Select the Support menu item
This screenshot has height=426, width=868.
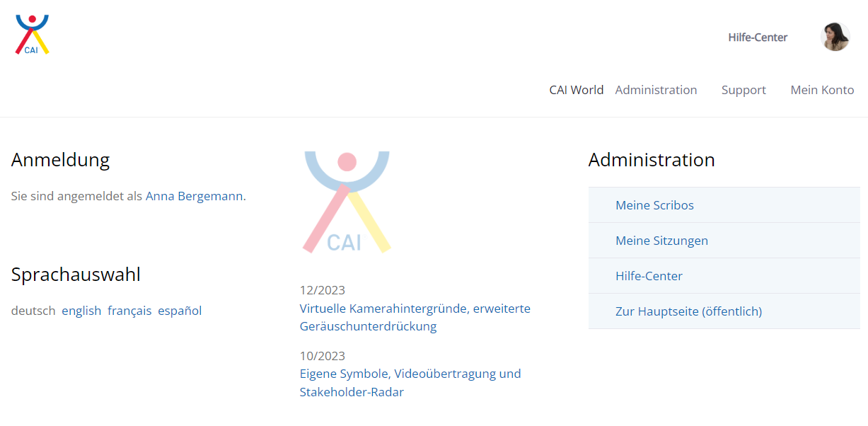pos(743,90)
